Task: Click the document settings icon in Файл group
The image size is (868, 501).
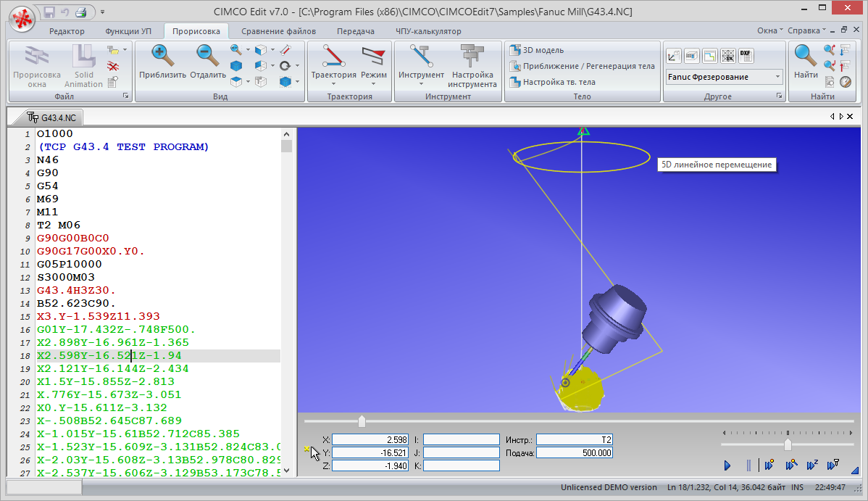Action: (x=113, y=83)
